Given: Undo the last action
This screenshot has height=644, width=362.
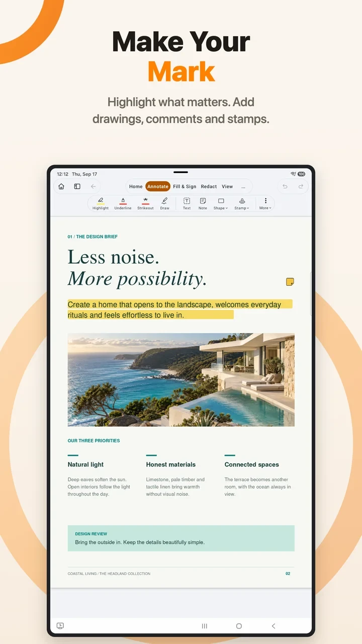Looking at the screenshot, I should pos(285,187).
